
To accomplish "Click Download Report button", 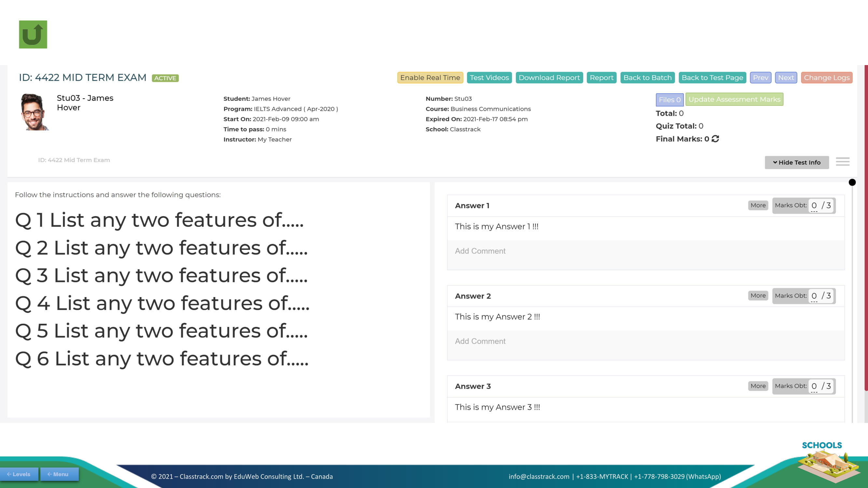I will [549, 77].
